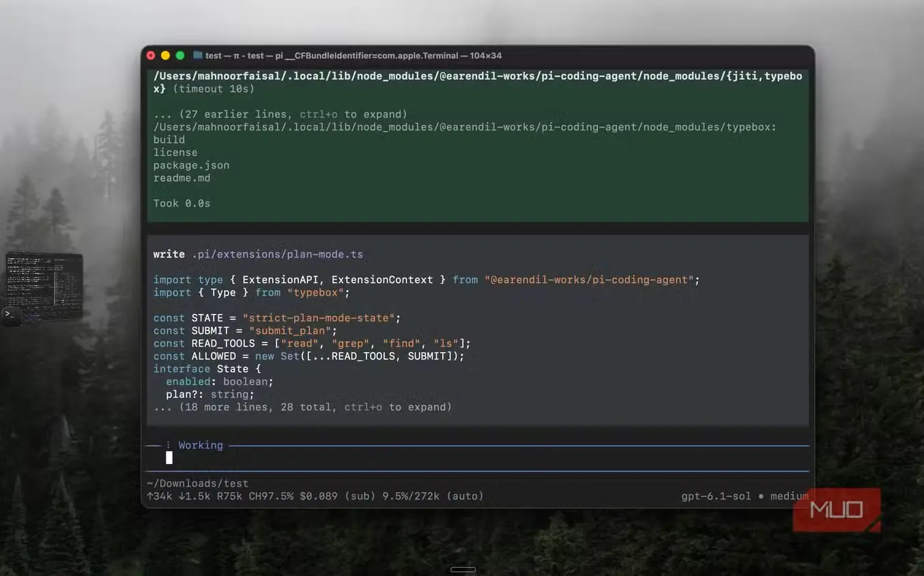Click the "build" directory entry

tap(169, 140)
